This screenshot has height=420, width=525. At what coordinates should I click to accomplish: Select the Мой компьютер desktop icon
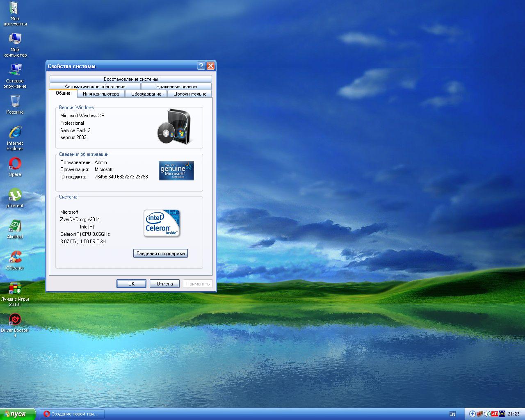tap(15, 39)
